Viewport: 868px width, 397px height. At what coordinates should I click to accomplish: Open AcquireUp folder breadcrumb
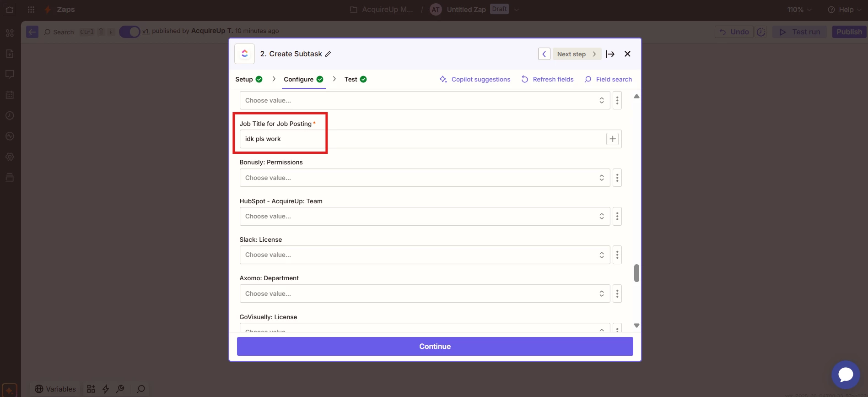click(x=382, y=9)
